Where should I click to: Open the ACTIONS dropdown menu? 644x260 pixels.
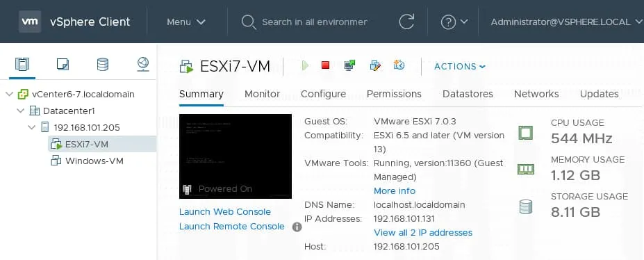(460, 67)
